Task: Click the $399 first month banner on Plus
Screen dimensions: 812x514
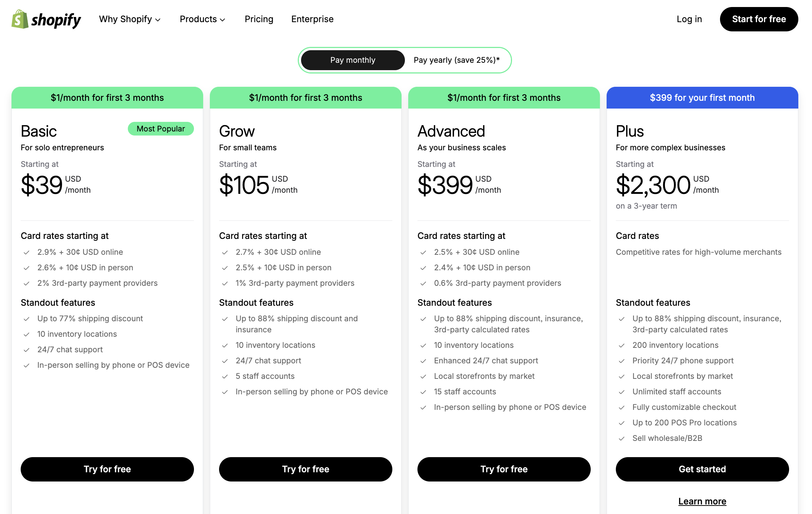Action: pos(702,97)
